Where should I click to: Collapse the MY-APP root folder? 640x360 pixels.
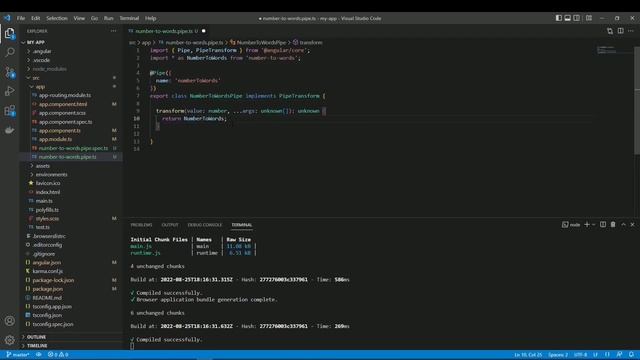36,42
